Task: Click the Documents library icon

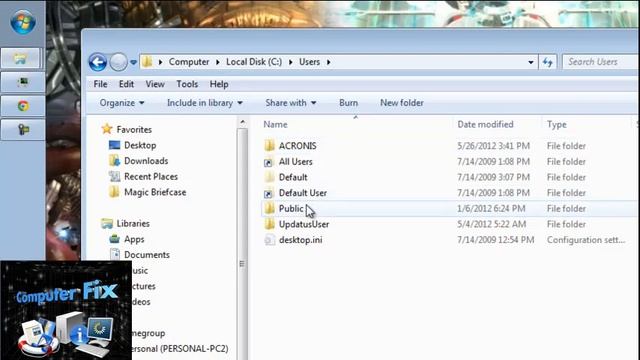Action: pos(115,255)
